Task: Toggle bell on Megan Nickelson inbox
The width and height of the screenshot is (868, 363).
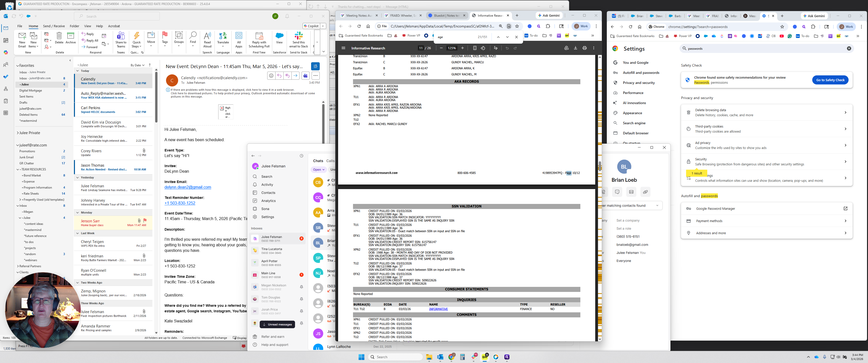Action: tap(301, 287)
